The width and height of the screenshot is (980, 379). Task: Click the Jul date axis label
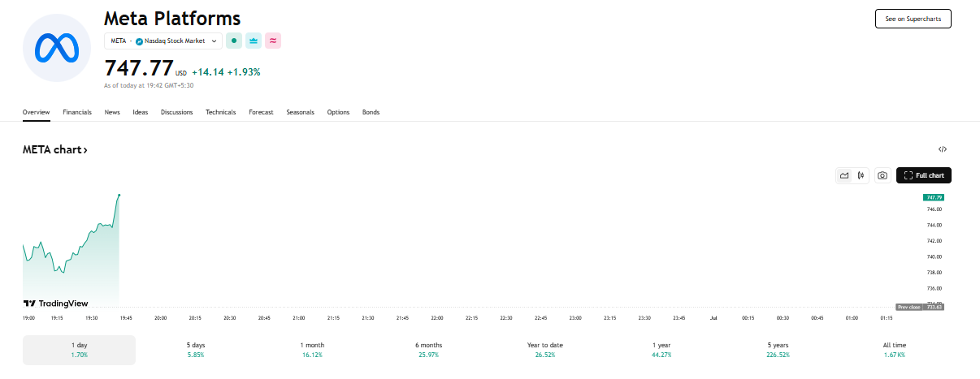[713, 318]
